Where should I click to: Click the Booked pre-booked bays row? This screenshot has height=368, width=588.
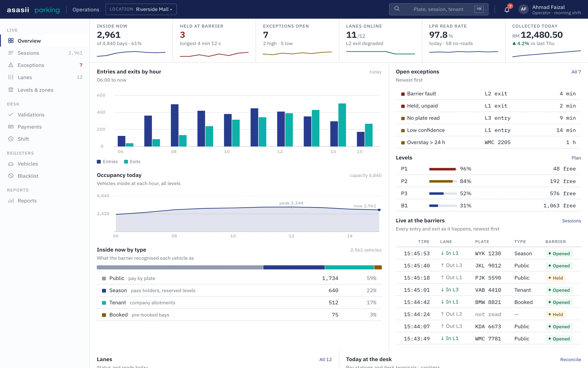click(239, 315)
